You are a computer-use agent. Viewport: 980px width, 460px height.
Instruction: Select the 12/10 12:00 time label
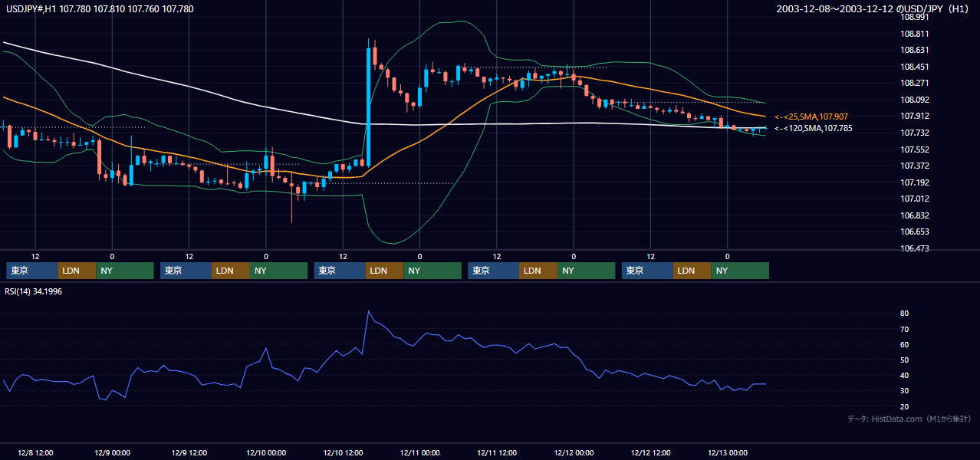click(343, 452)
